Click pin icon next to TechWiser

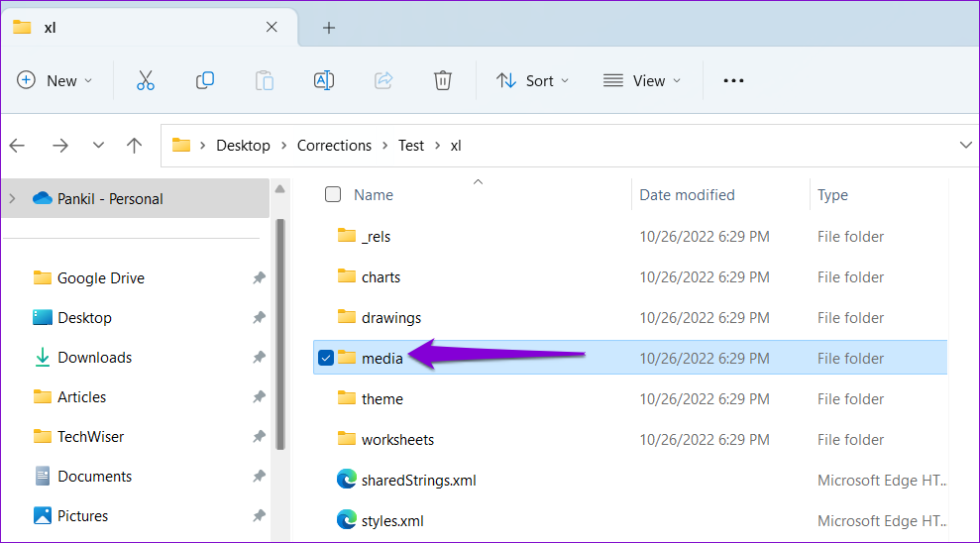click(259, 437)
